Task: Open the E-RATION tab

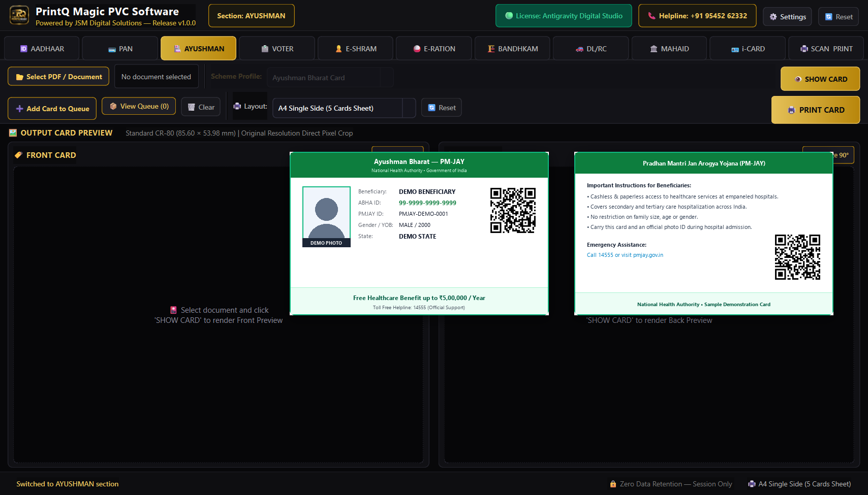Action: pyautogui.click(x=433, y=49)
